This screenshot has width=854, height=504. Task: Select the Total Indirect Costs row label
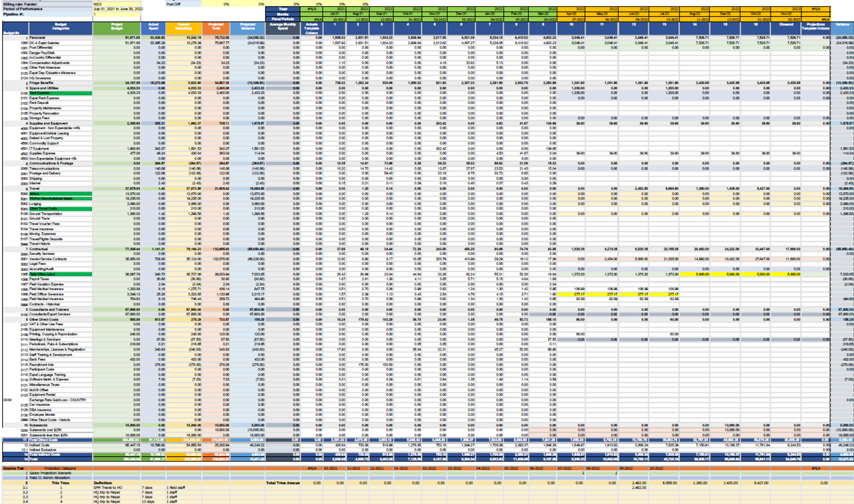click(44, 454)
